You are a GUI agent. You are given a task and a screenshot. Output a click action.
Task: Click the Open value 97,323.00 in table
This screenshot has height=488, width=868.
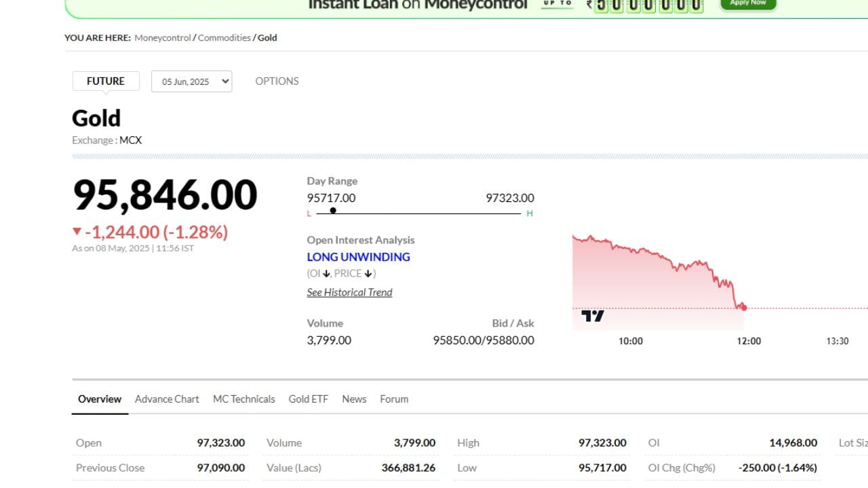(x=221, y=443)
